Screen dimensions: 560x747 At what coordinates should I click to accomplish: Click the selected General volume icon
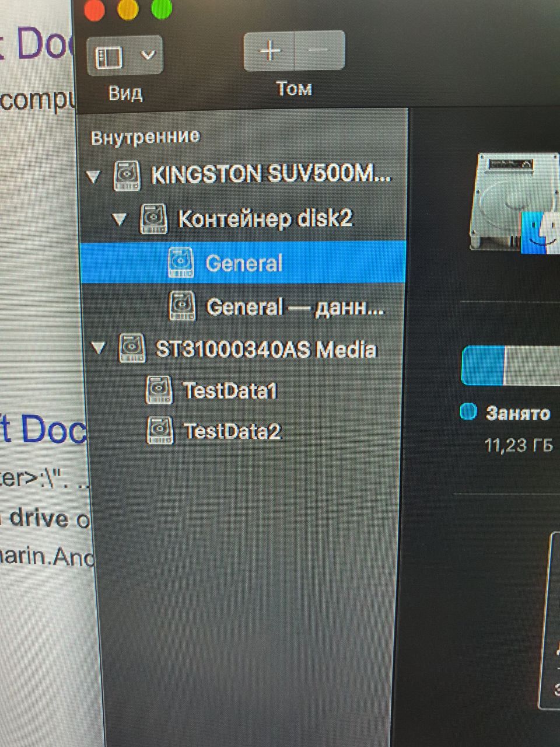coord(181,263)
